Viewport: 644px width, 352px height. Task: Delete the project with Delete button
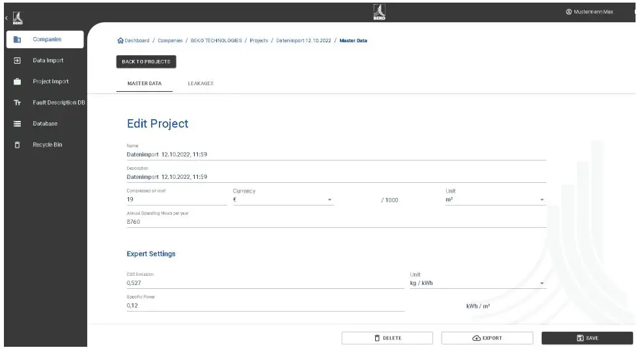tap(387, 338)
